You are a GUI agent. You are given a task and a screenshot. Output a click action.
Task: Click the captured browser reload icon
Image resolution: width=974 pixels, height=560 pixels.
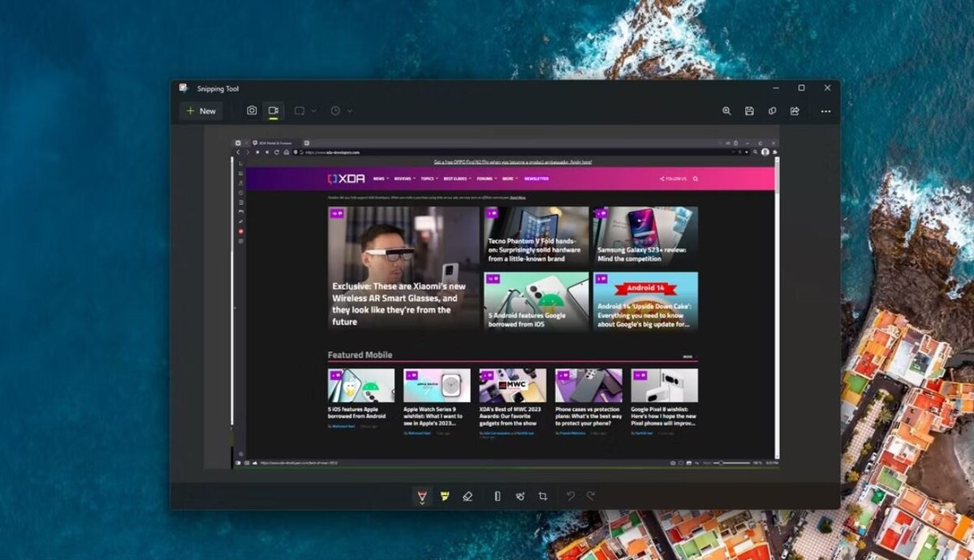275,152
